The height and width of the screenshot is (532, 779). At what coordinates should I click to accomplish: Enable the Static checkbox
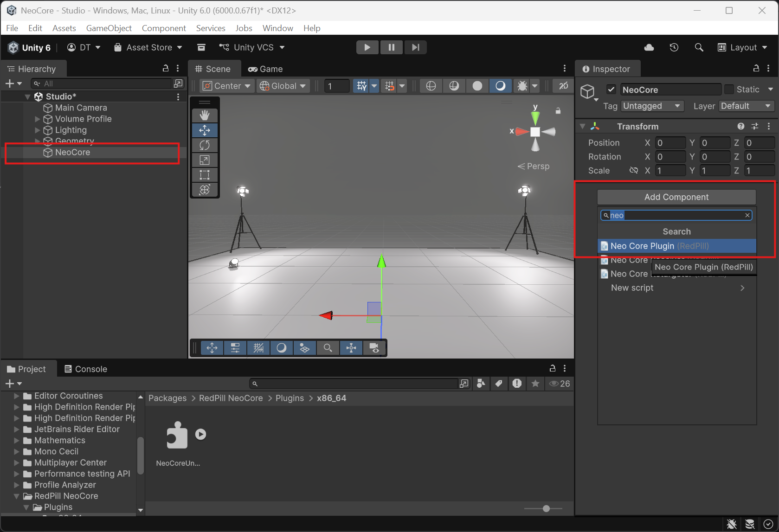point(729,89)
